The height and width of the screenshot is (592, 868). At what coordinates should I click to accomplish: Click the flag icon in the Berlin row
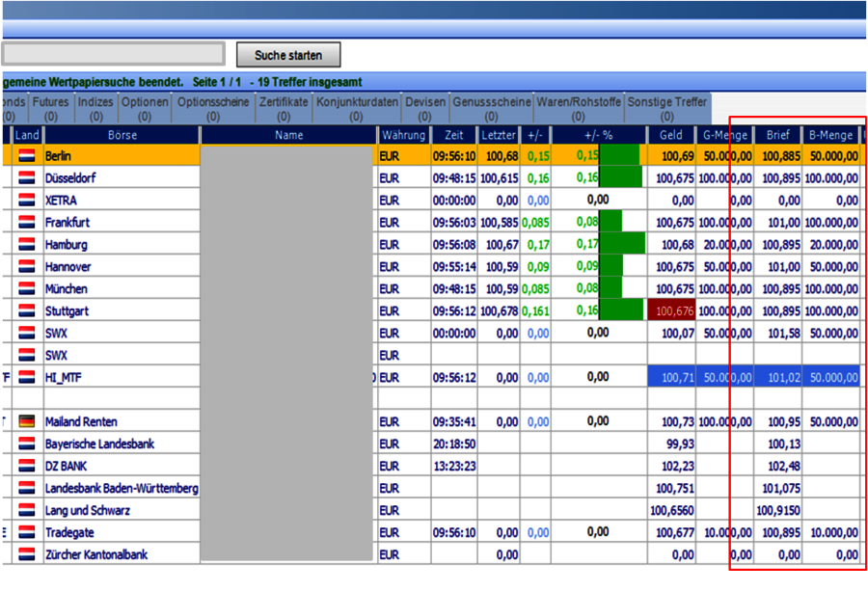click(27, 156)
